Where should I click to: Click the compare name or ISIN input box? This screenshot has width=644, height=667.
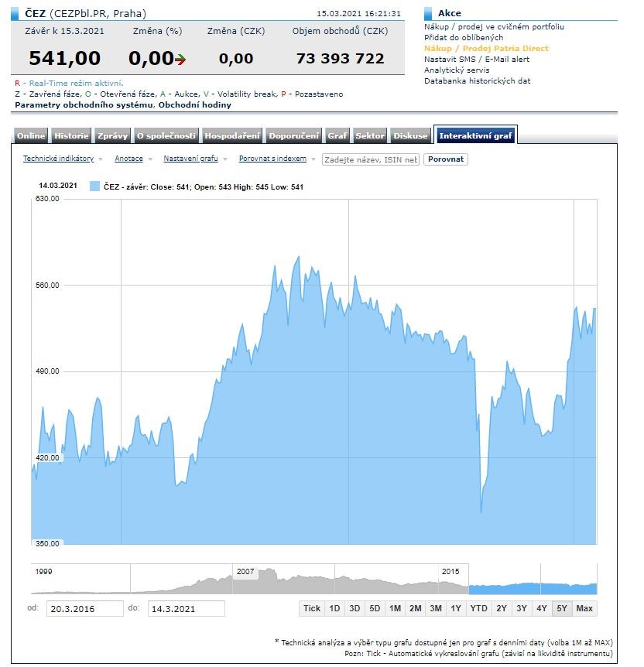point(371,159)
